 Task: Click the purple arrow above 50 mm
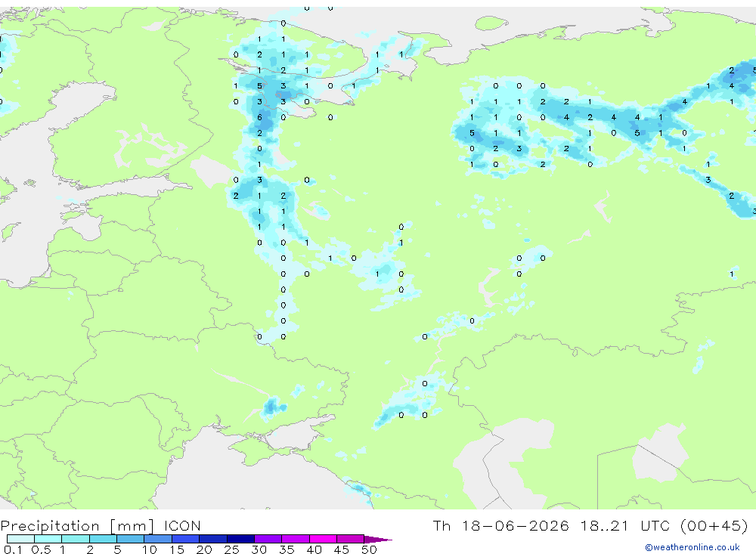(378, 540)
